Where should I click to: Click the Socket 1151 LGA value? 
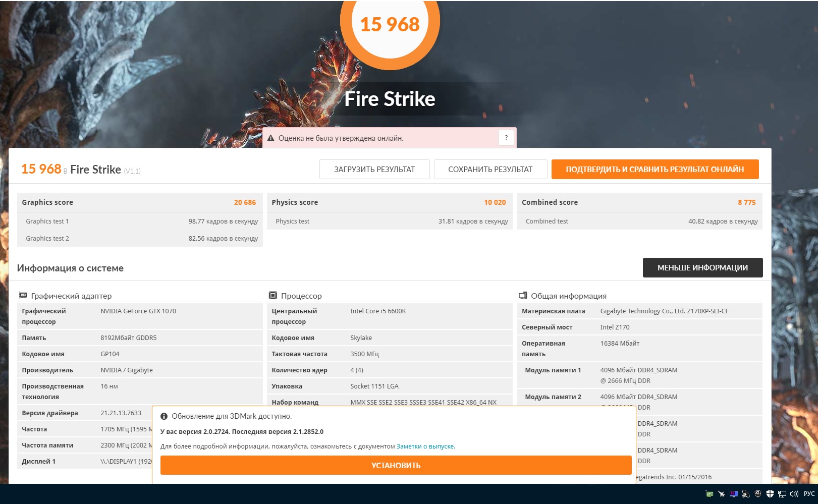tap(374, 386)
